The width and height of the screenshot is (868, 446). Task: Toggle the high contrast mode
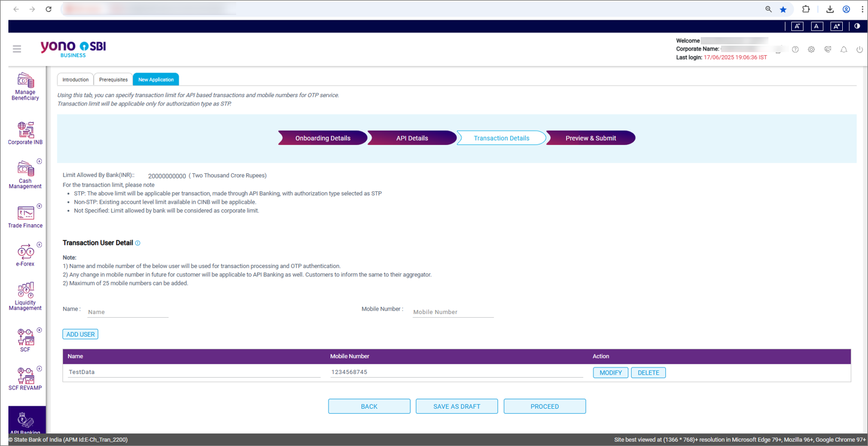coord(857,26)
